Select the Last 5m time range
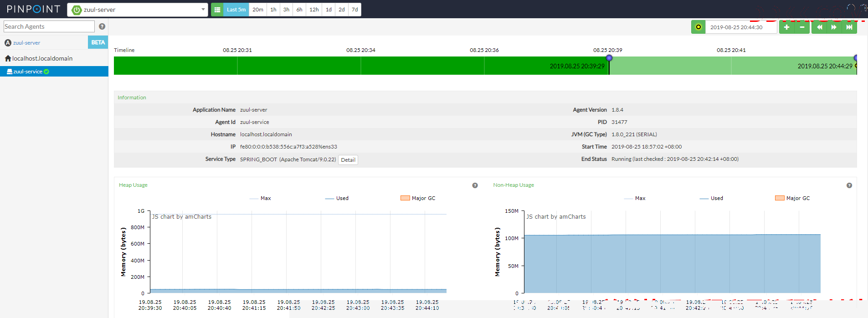This screenshot has width=868, height=318. [236, 10]
